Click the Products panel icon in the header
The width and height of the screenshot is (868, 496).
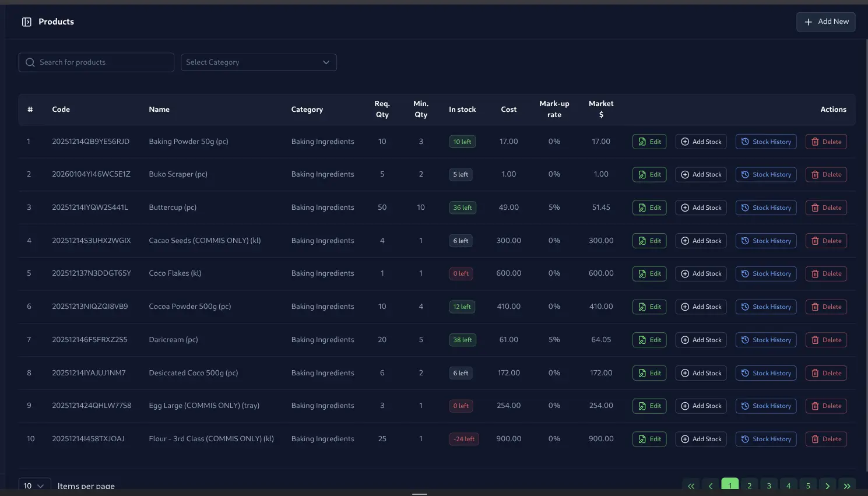click(26, 22)
